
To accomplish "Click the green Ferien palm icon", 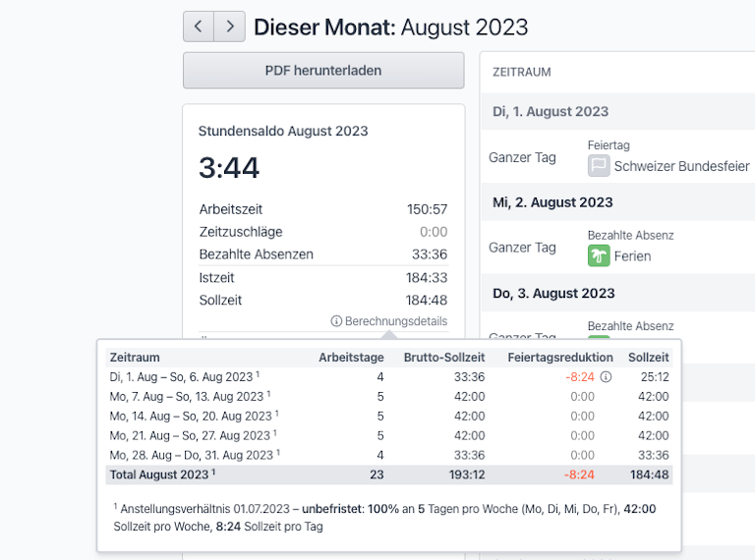I will (599, 256).
